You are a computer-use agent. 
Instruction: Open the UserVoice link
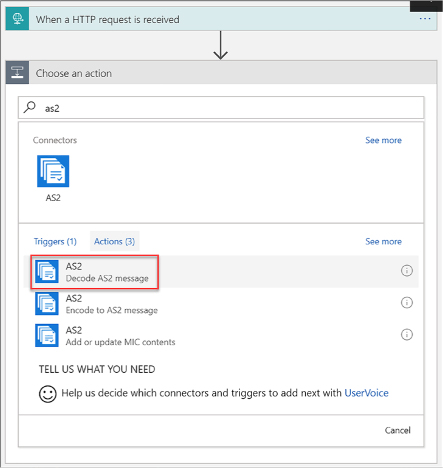coord(366,393)
